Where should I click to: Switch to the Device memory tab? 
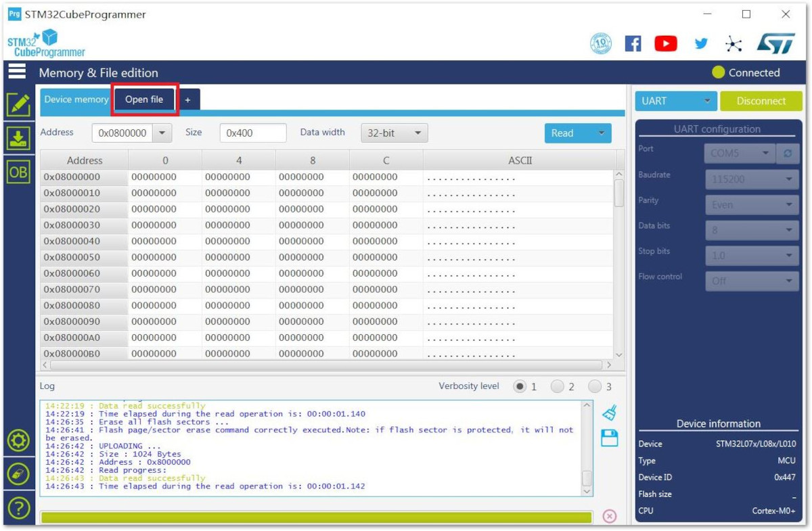[76, 99]
